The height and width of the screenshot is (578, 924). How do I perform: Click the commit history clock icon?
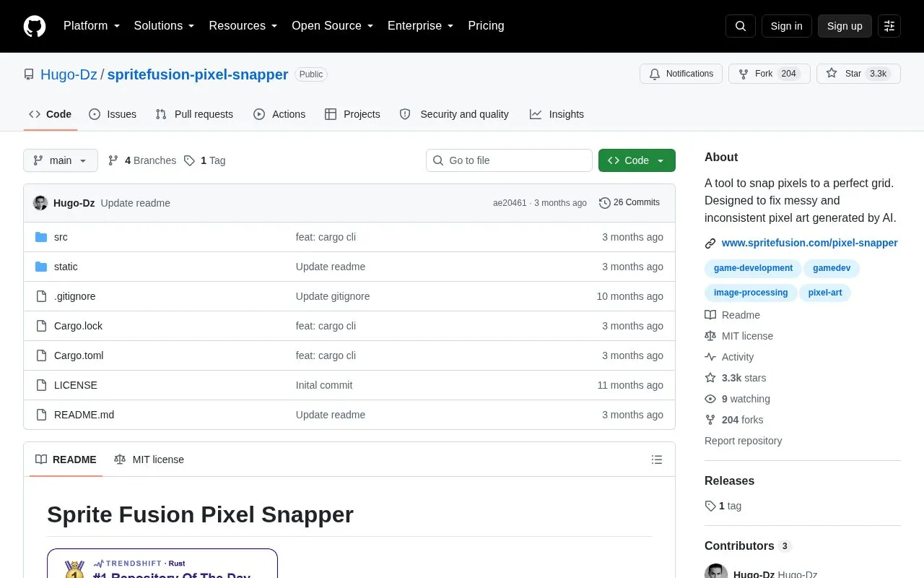[605, 203]
